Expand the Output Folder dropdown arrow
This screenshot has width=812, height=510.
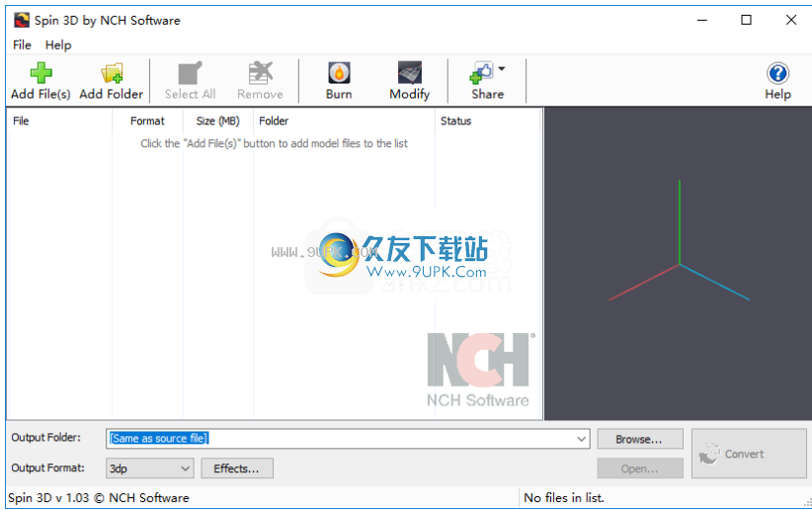pyautogui.click(x=582, y=439)
